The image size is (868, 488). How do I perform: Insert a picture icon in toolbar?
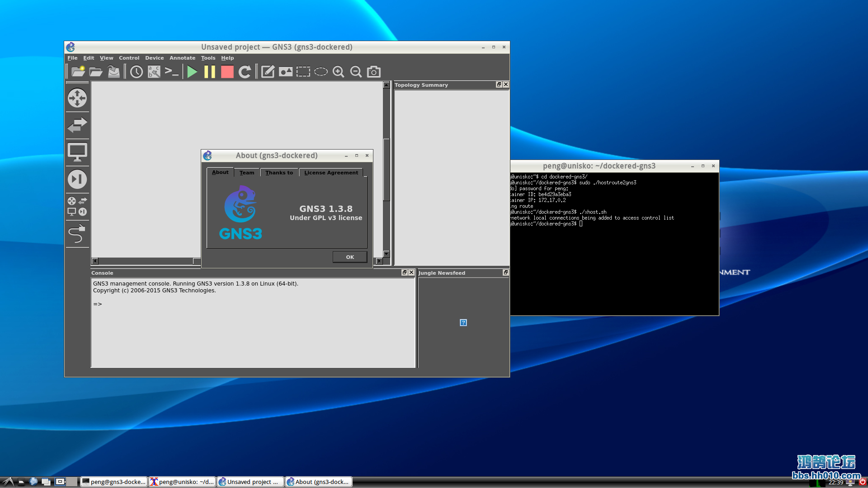pos(285,71)
